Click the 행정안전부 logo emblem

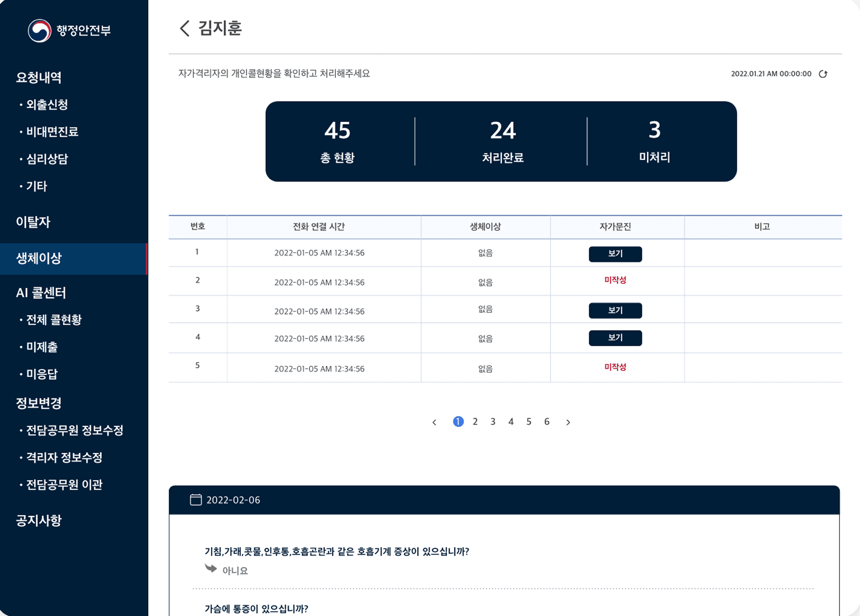[x=39, y=30]
